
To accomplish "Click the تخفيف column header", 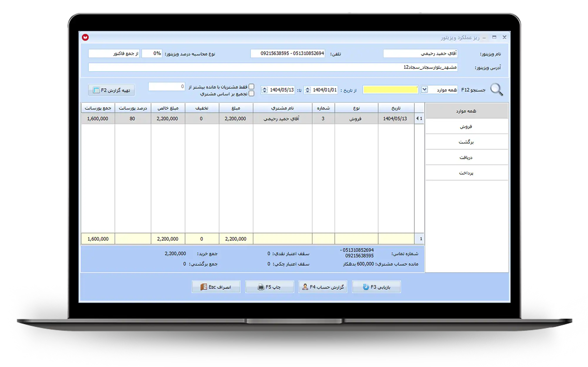I will pyautogui.click(x=202, y=108).
